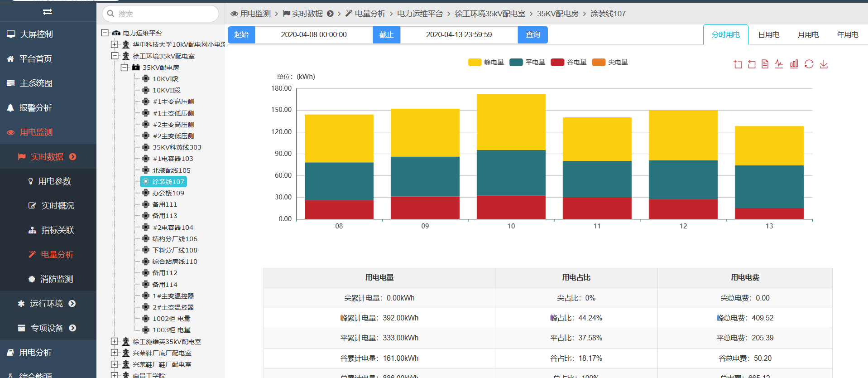The height and width of the screenshot is (378, 868).
Task: Click the search magnifier icon
Action: [x=110, y=14]
